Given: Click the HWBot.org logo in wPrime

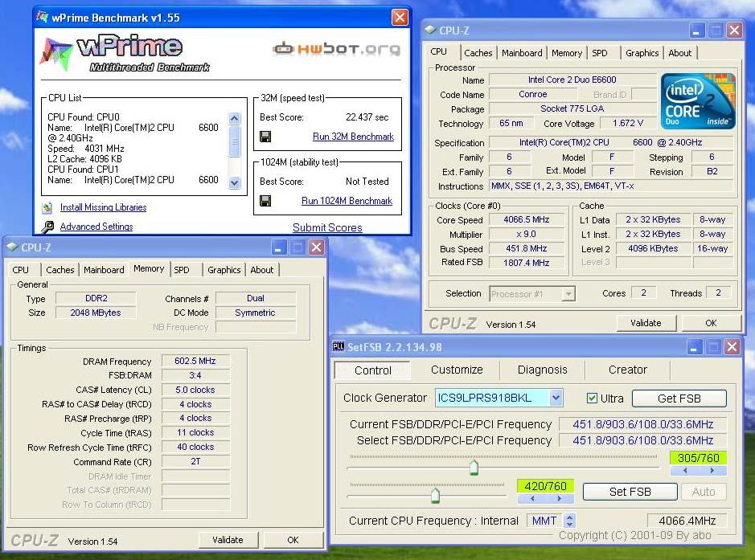Looking at the screenshot, I should (x=337, y=48).
